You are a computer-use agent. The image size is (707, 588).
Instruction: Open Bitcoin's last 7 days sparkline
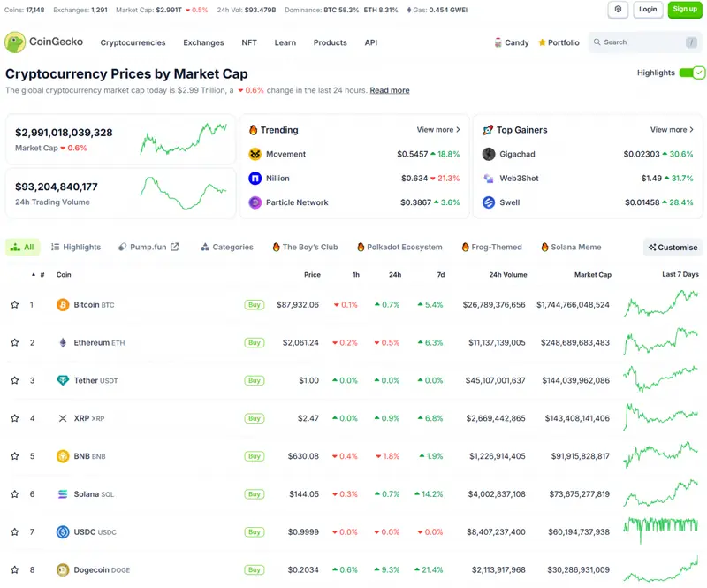(x=661, y=303)
